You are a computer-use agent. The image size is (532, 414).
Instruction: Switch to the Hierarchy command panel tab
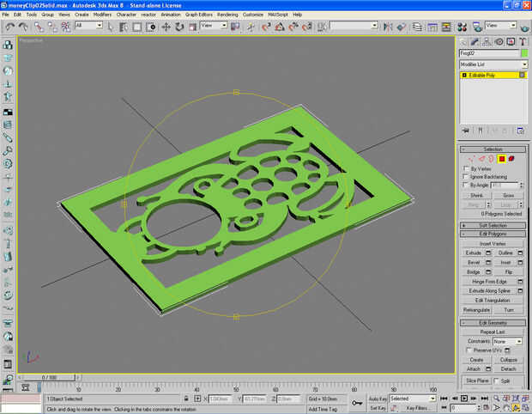click(x=487, y=42)
